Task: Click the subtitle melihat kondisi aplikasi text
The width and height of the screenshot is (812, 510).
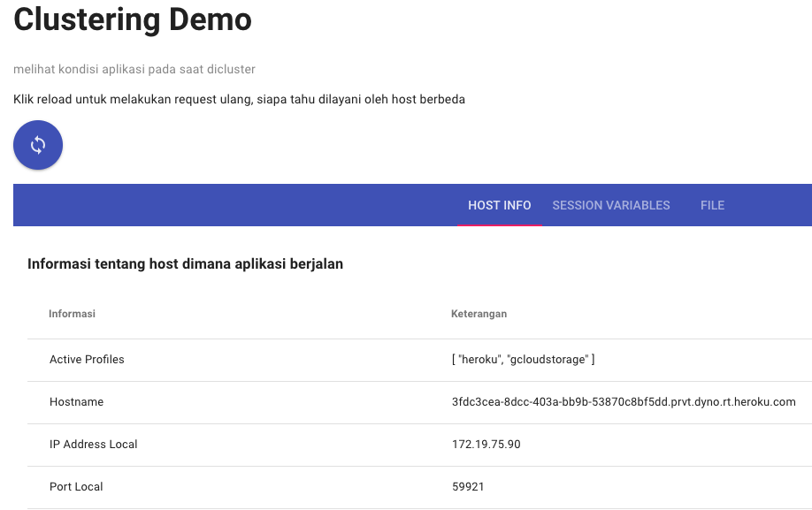Action: click(134, 69)
